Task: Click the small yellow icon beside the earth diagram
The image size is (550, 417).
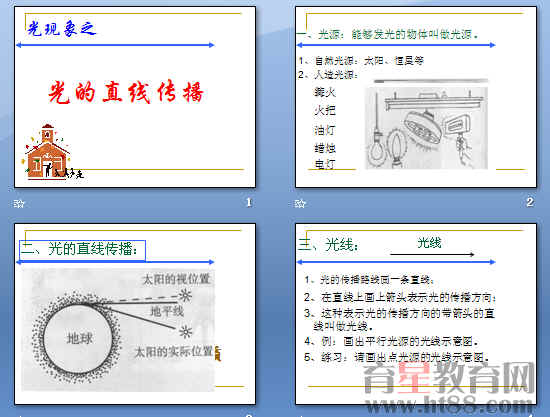Action: coord(218,353)
